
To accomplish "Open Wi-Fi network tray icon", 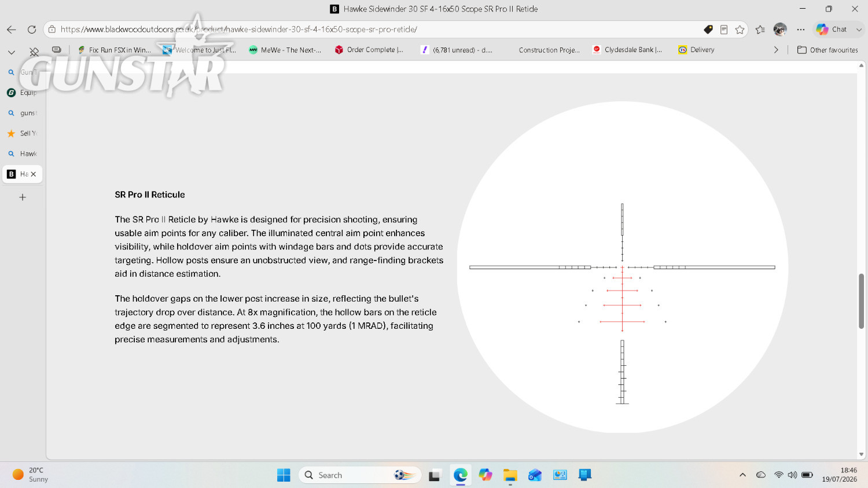I will tap(779, 475).
